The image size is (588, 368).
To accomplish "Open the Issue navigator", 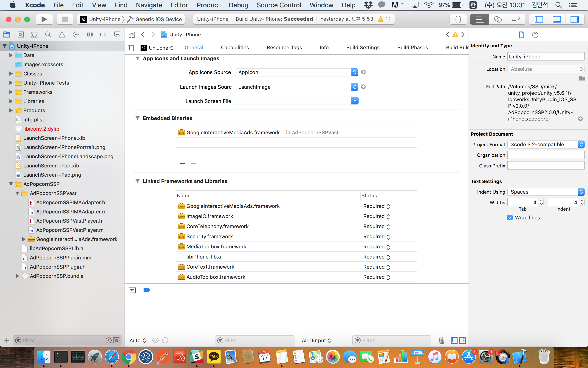I will pyautogui.click(x=62, y=34).
